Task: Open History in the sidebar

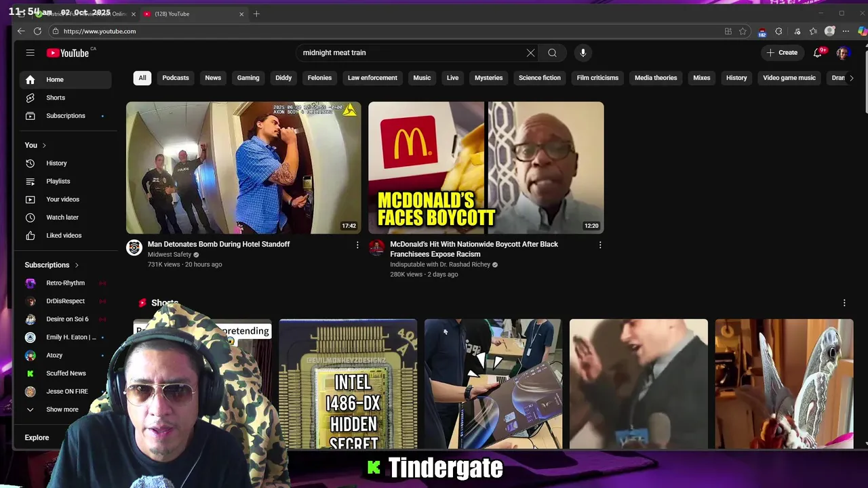Action: (65, 163)
